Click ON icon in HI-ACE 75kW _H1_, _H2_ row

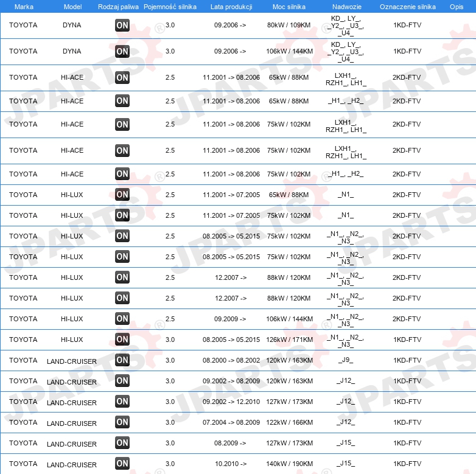coord(122,174)
